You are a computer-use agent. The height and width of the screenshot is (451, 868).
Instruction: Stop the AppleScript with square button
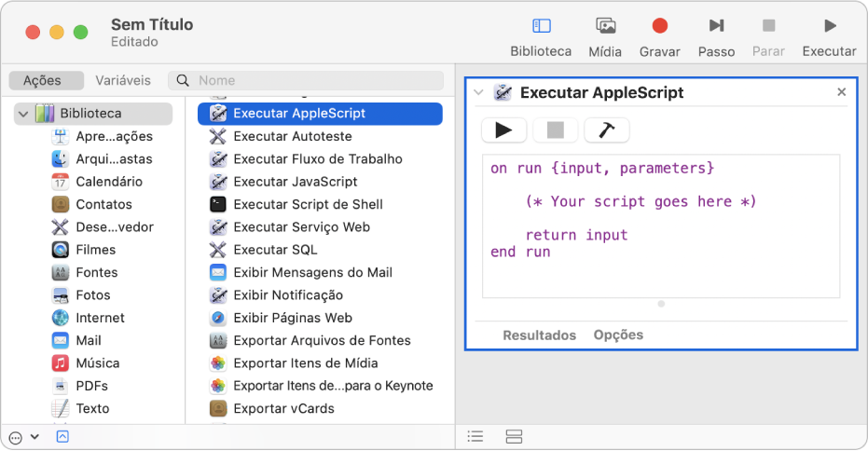tap(556, 130)
